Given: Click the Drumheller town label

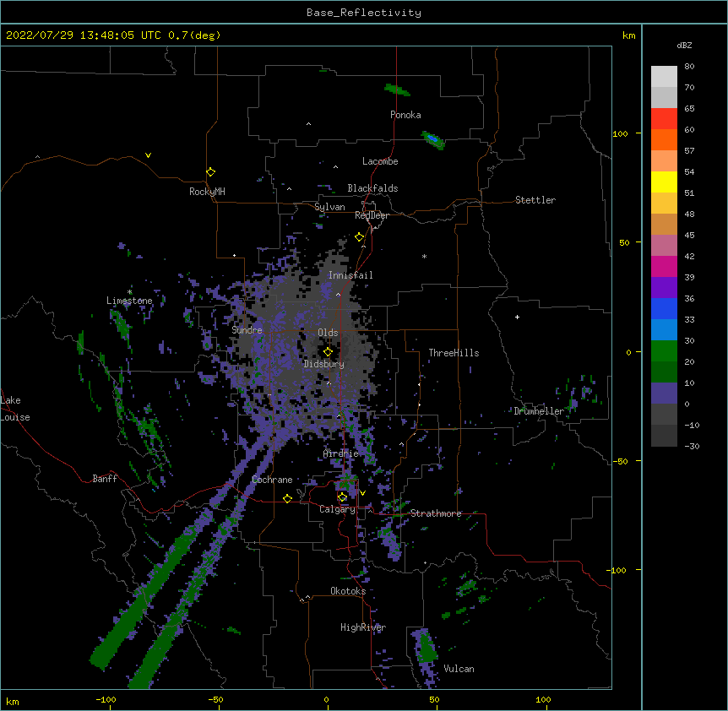Looking at the screenshot, I should 539,411.
